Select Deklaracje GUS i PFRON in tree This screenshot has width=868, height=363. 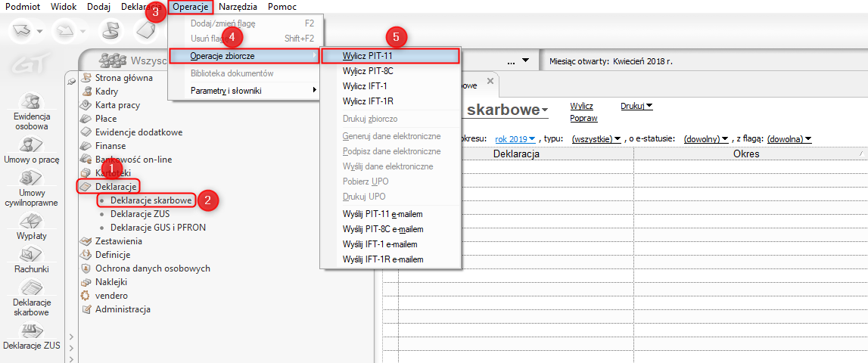click(158, 228)
